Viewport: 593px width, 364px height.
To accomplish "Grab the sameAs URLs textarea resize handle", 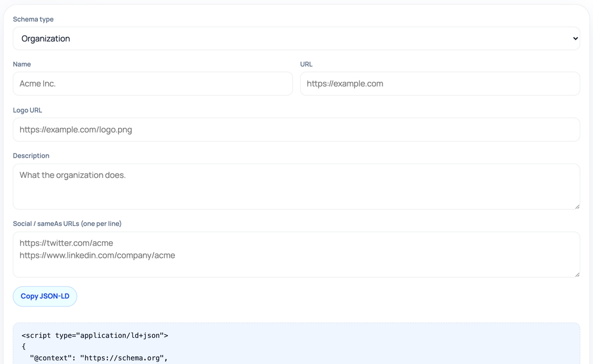I will click(577, 274).
